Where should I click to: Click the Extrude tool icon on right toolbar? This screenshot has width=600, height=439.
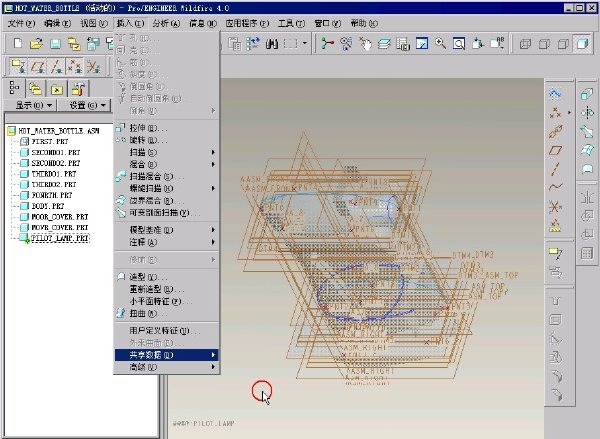click(587, 94)
